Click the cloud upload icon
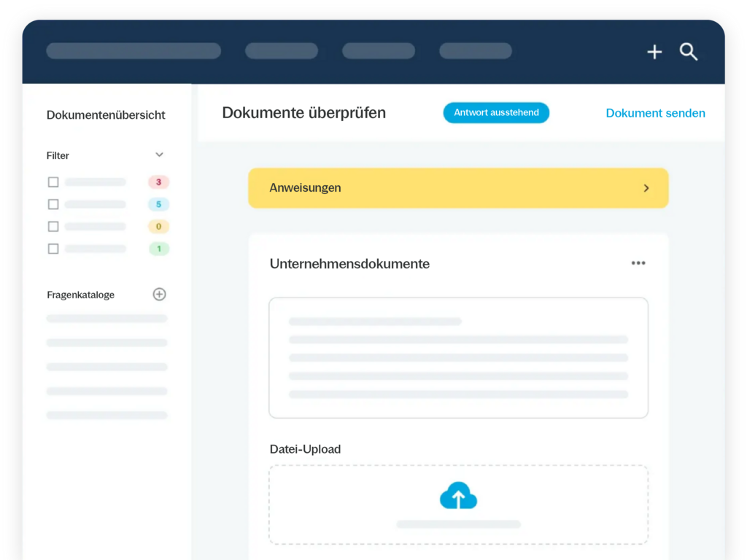This screenshot has width=747, height=560. [x=458, y=495]
